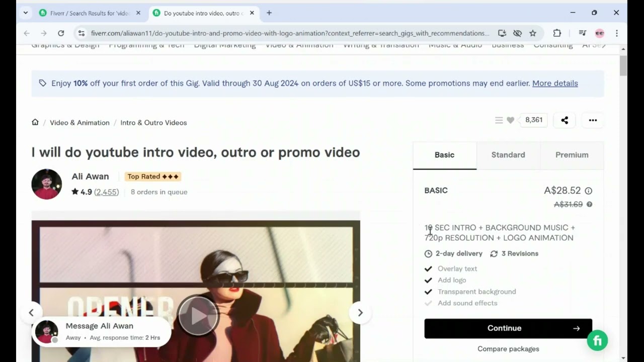The image size is (644, 362).
Task: Open the Video & Animation breadcrumb link
Action: point(79,123)
